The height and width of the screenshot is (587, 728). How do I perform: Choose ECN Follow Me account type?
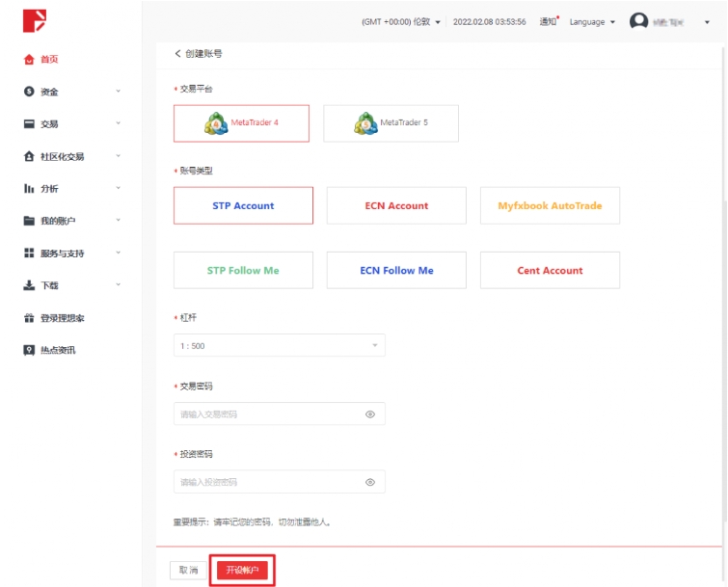(396, 270)
